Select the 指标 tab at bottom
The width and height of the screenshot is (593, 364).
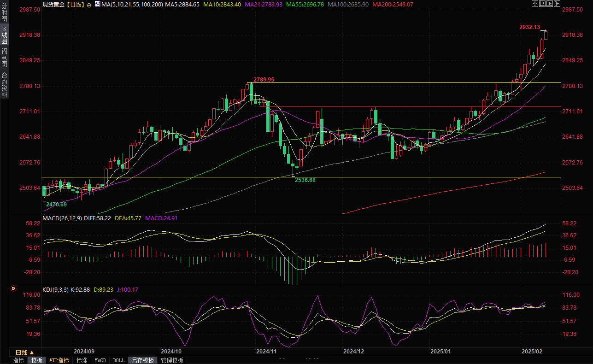point(18,360)
